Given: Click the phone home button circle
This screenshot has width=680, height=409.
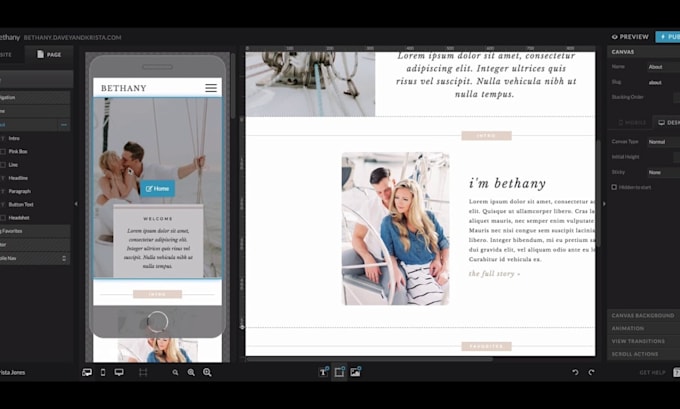Looking at the screenshot, I should pos(157,322).
